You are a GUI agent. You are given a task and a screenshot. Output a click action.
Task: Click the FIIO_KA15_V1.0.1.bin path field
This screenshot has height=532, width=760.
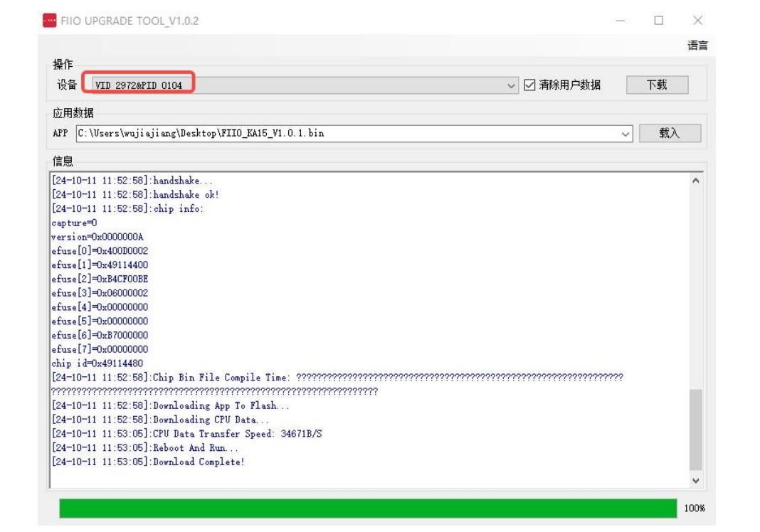click(342, 134)
